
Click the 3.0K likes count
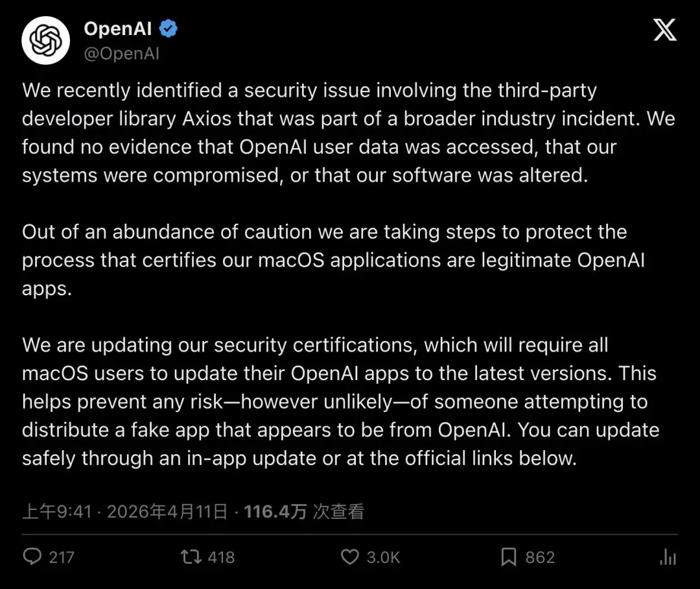tap(383, 557)
